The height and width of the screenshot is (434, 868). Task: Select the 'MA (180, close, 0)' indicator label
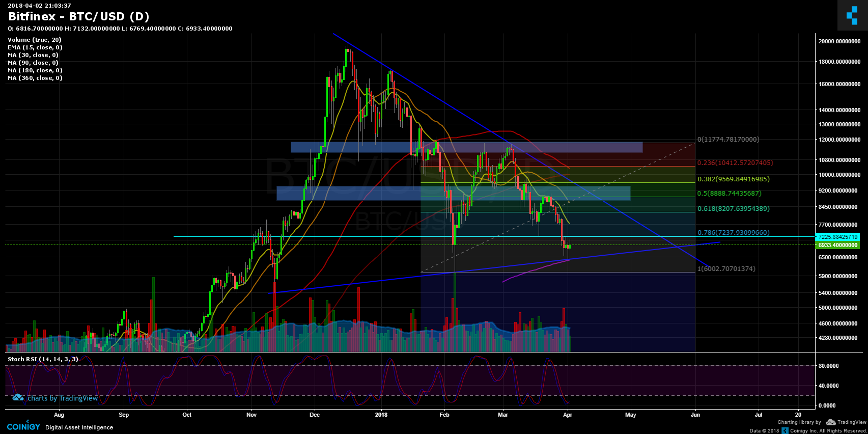click(x=35, y=70)
